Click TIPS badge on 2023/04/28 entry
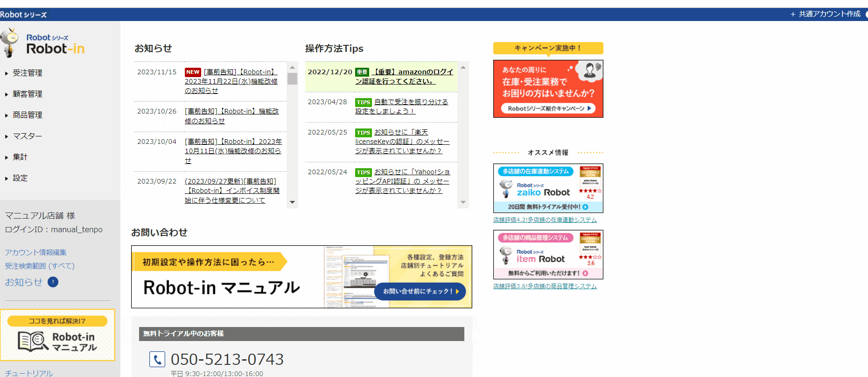 pyautogui.click(x=363, y=102)
